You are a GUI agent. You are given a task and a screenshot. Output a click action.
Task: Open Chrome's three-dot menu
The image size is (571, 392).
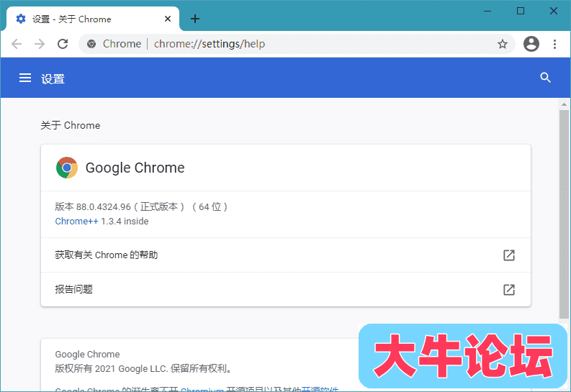[554, 44]
